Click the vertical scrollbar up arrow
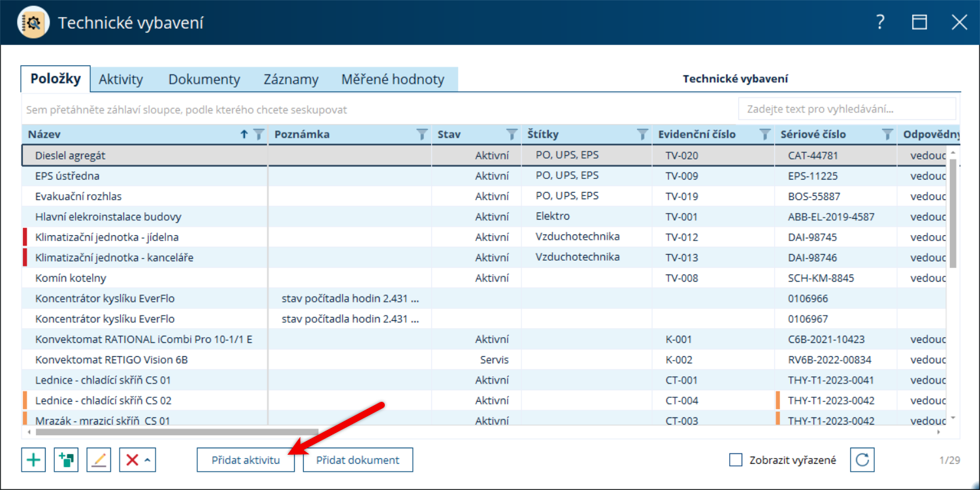Screen dimensions: 980x490 click(x=953, y=152)
